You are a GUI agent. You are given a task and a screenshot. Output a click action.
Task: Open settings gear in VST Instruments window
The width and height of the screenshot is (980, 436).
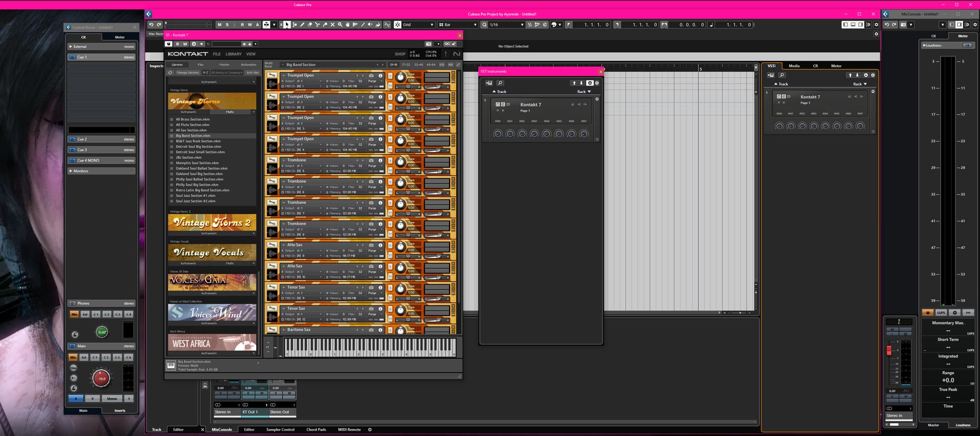pyautogui.click(x=597, y=83)
